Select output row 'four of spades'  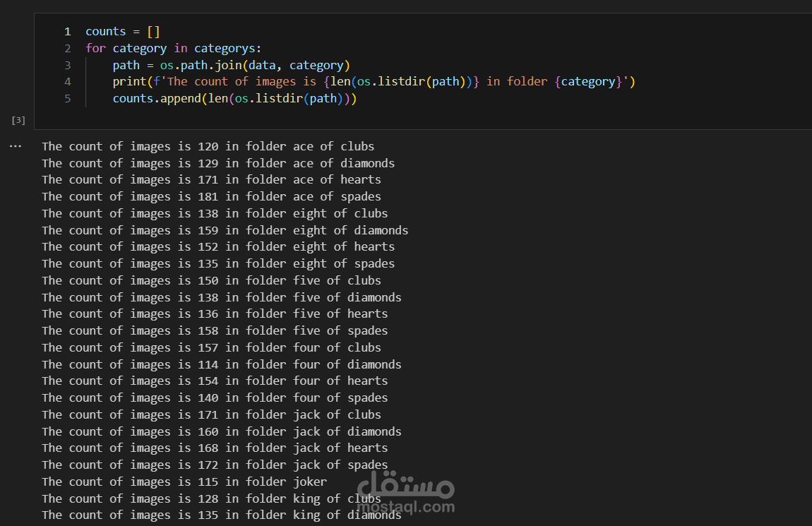(x=215, y=398)
